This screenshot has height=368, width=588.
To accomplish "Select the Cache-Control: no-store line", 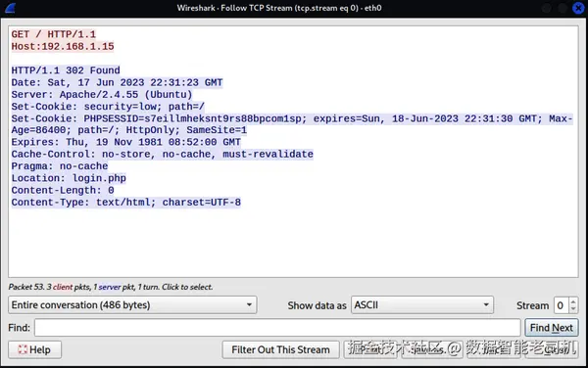I will [x=163, y=155].
